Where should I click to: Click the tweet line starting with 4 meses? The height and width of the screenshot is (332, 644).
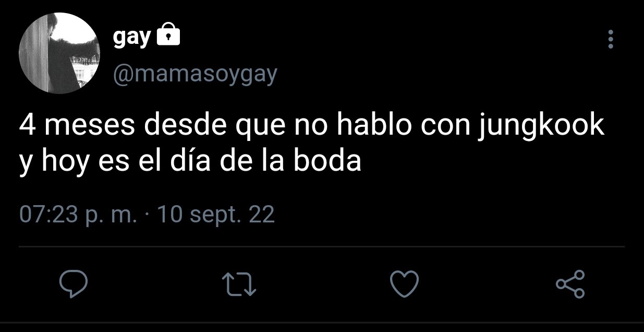pyautogui.click(x=312, y=128)
